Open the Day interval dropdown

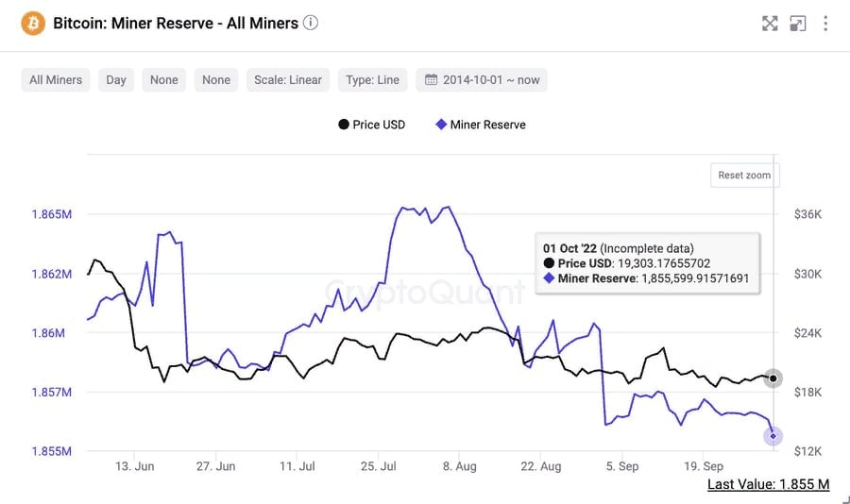pyautogui.click(x=116, y=80)
